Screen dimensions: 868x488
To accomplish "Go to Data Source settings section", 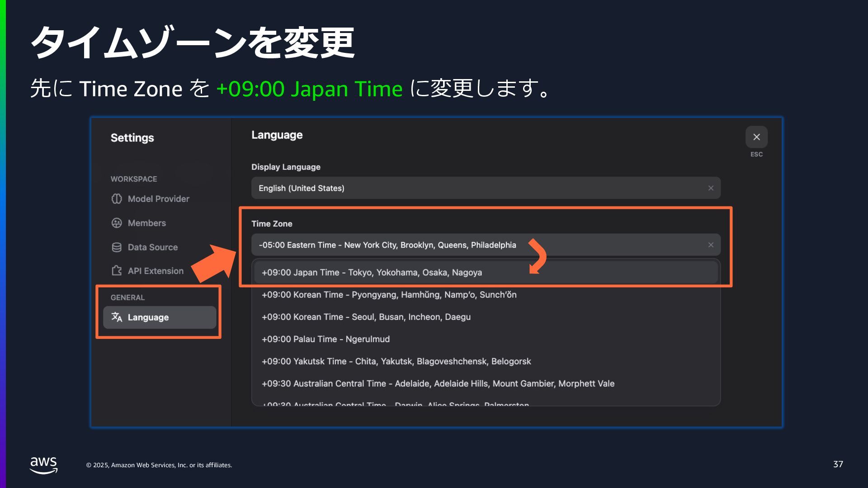I will tap(152, 247).
